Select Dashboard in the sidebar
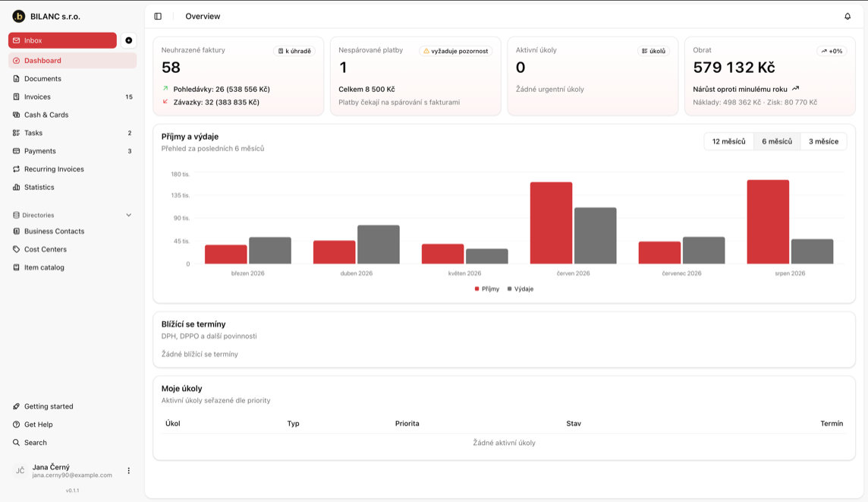The width and height of the screenshot is (868, 502). coord(73,61)
